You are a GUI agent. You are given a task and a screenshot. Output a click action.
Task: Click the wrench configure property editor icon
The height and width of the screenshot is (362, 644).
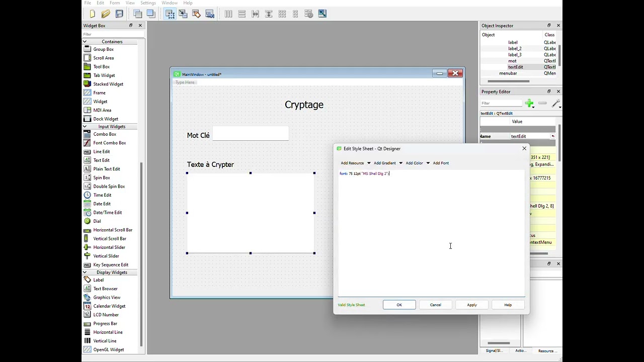[x=556, y=104]
